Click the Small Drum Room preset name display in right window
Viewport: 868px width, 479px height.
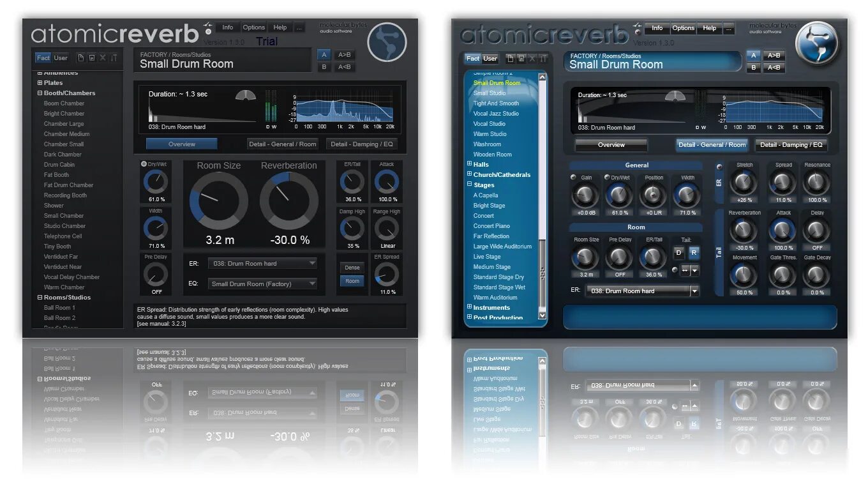[x=653, y=61]
